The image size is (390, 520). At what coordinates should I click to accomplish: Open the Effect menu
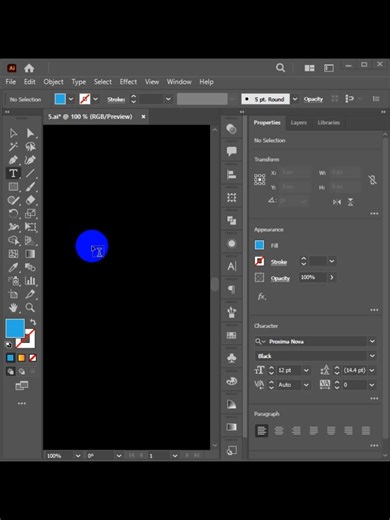tap(128, 82)
